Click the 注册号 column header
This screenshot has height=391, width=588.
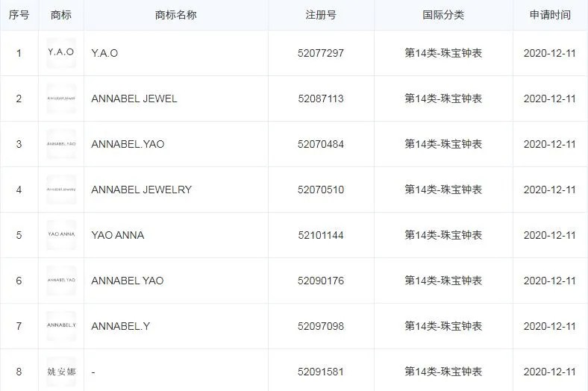(x=321, y=15)
